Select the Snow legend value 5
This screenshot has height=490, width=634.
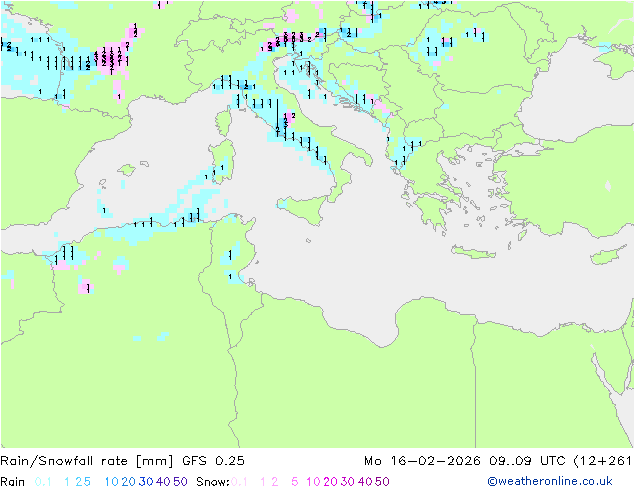click(x=295, y=482)
